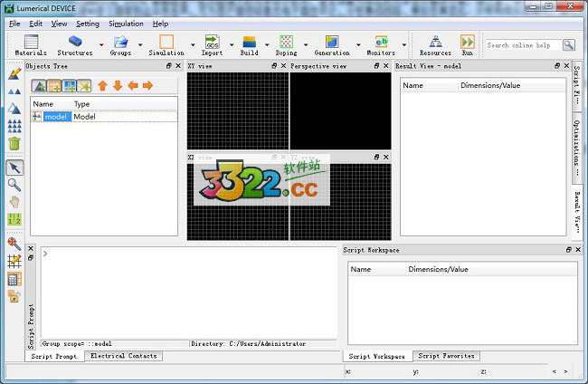588x384 pixels.
Task: Delete selected object with trash icon
Action: tap(14, 143)
